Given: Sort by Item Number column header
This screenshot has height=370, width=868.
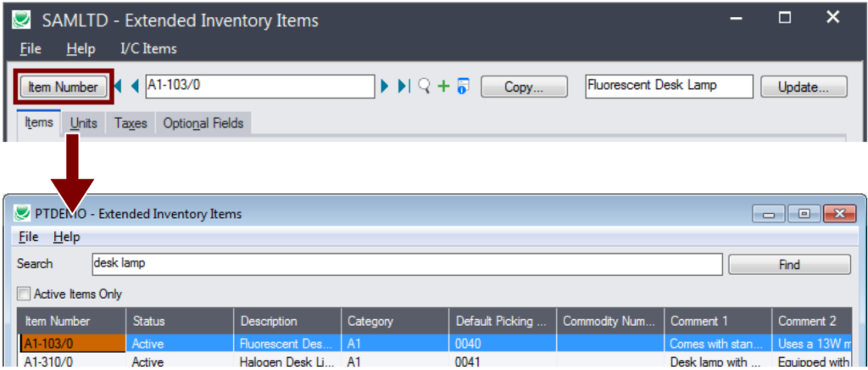Looking at the screenshot, I should click(71, 322).
